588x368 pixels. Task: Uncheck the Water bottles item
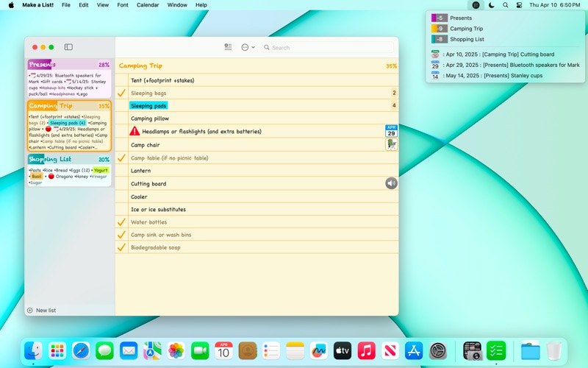[x=121, y=222]
